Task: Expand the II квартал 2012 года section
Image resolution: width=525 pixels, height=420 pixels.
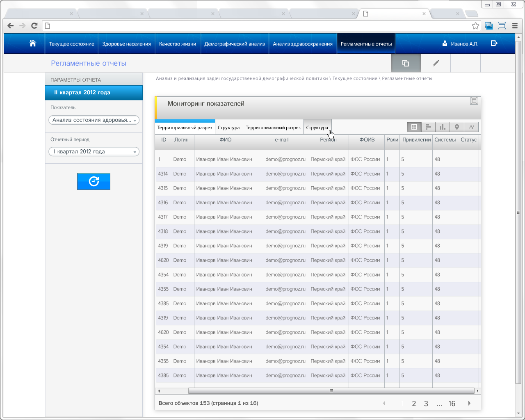Action: point(94,93)
